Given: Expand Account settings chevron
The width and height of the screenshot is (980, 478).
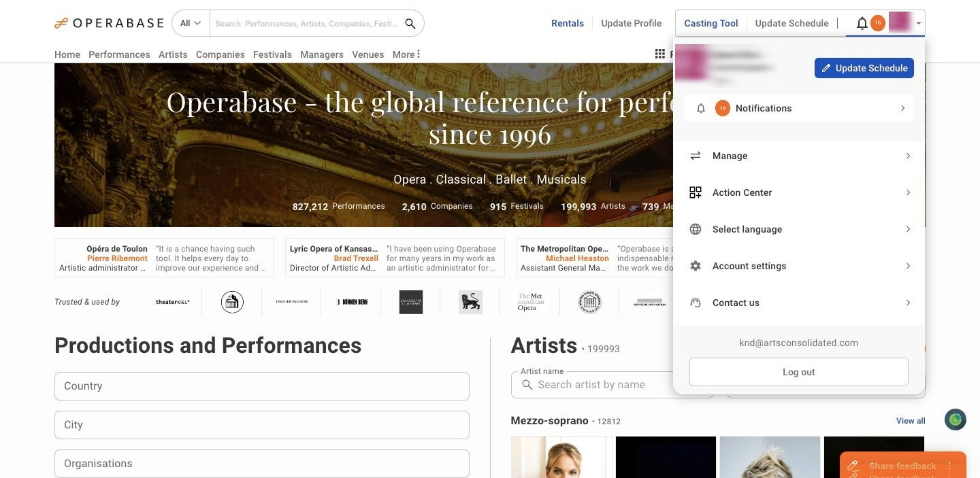Looking at the screenshot, I should (x=908, y=266).
